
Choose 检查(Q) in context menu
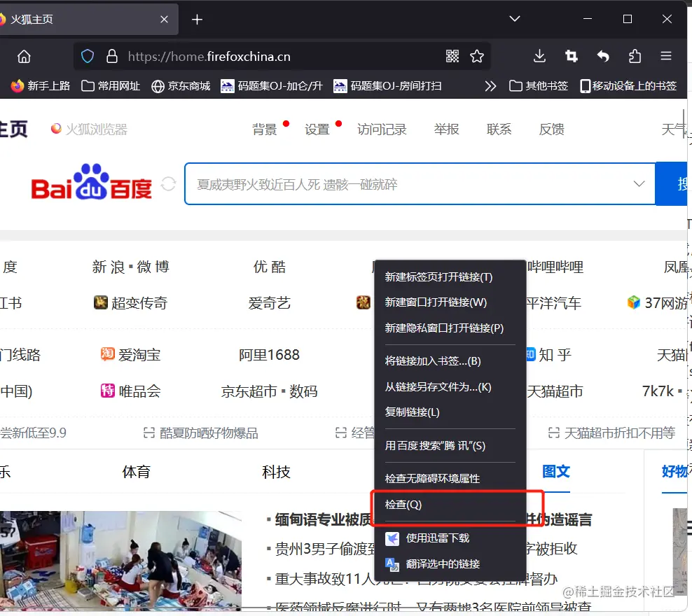[450, 504]
